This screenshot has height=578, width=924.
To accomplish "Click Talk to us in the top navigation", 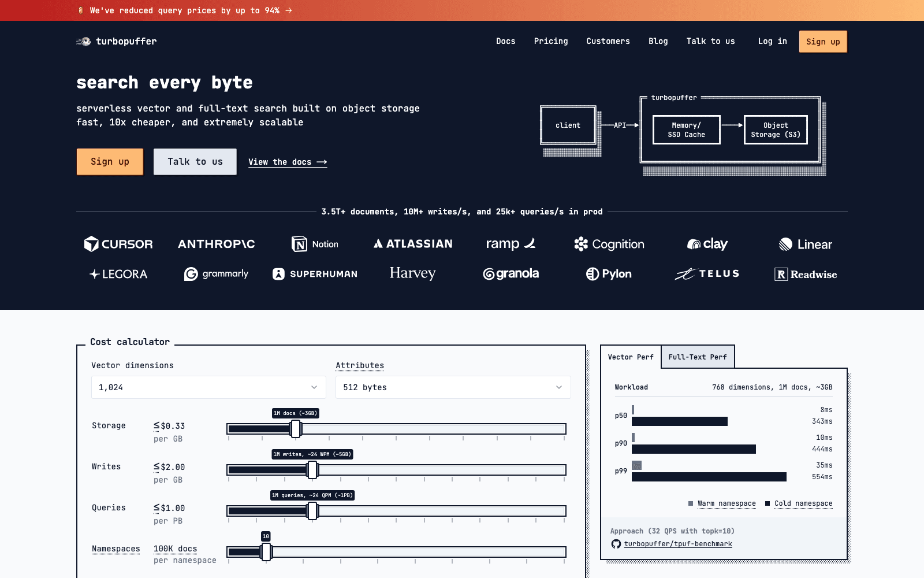I will click(710, 42).
